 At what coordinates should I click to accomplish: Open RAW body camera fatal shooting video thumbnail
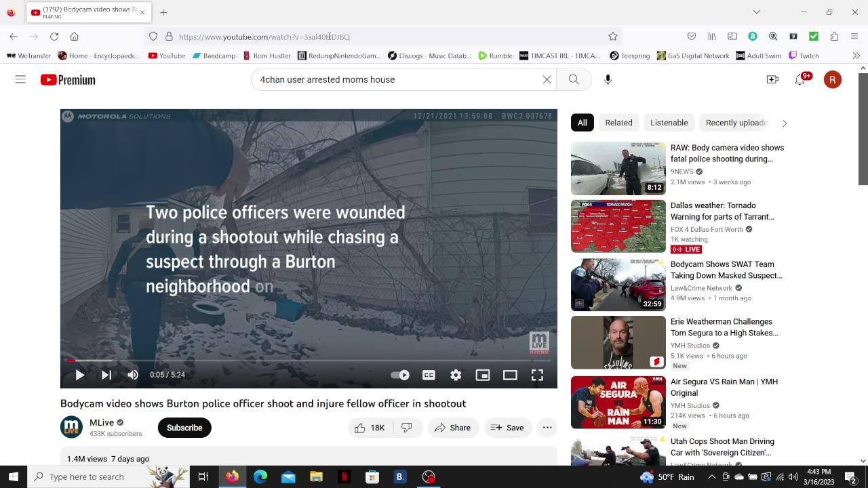(618, 168)
